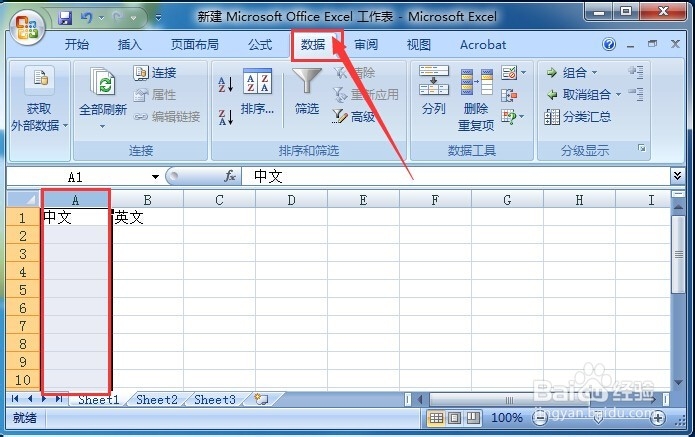Select the Sheet1 tab
Image resolution: width=695 pixels, height=437 pixels.
click(x=98, y=400)
